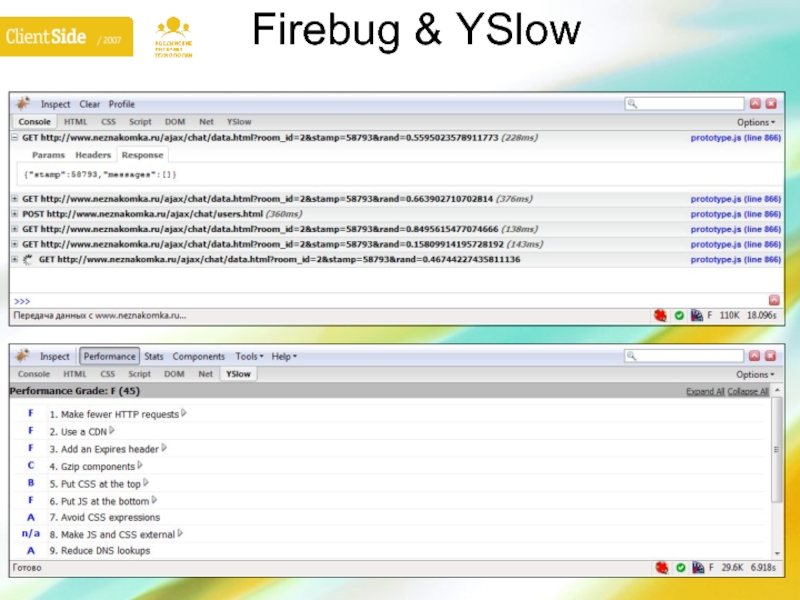Expand the POST users.html request
The image size is (800, 600).
tap(15, 214)
